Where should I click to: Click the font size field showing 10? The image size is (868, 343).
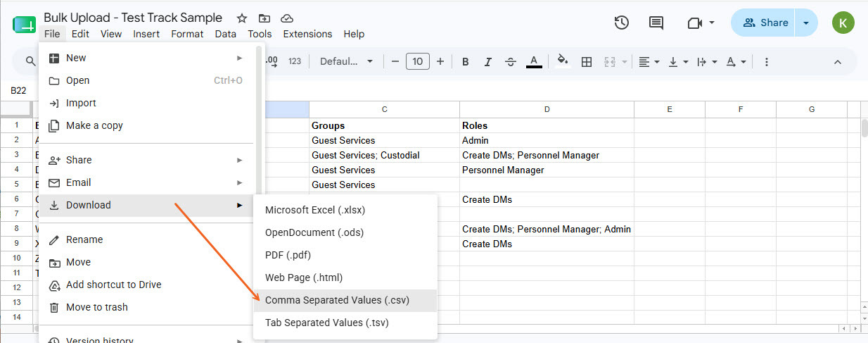click(x=418, y=62)
